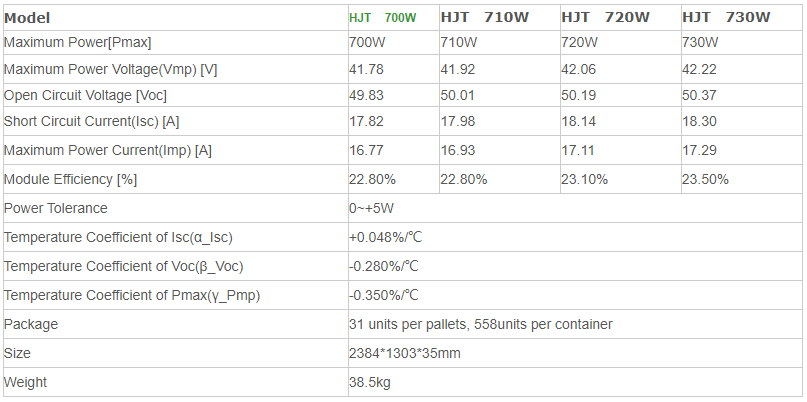Click the -0.280%/℃ Voc coefficient value
This screenshot has height=402, width=807.
point(383,266)
